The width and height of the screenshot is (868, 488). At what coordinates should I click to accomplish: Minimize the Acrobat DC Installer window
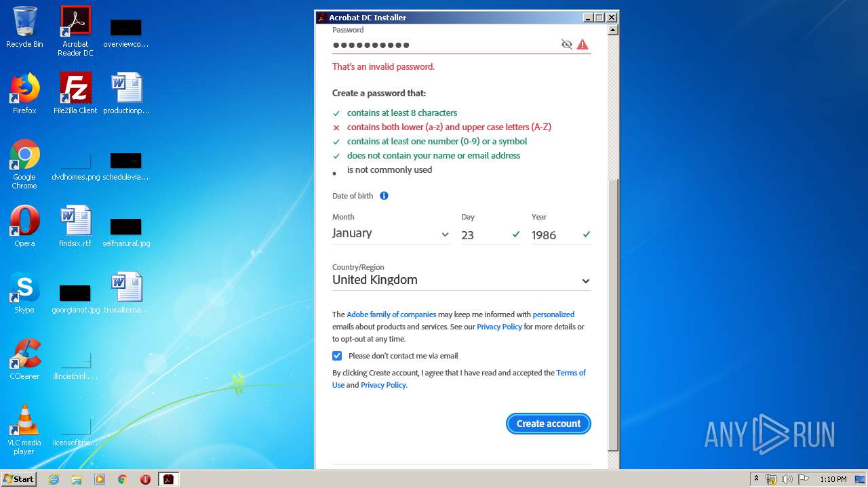(588, 18)
